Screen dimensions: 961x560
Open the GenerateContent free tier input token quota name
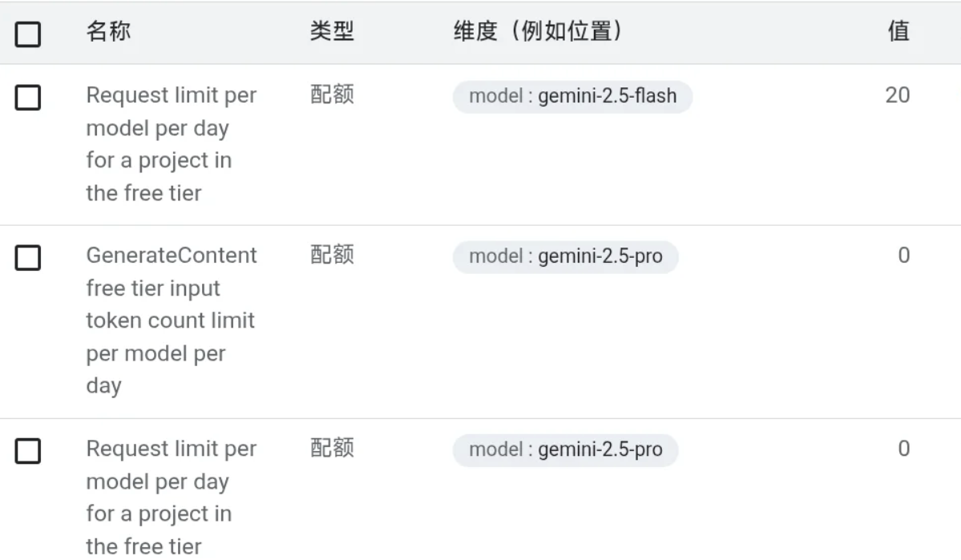click(x=171, y=320)
